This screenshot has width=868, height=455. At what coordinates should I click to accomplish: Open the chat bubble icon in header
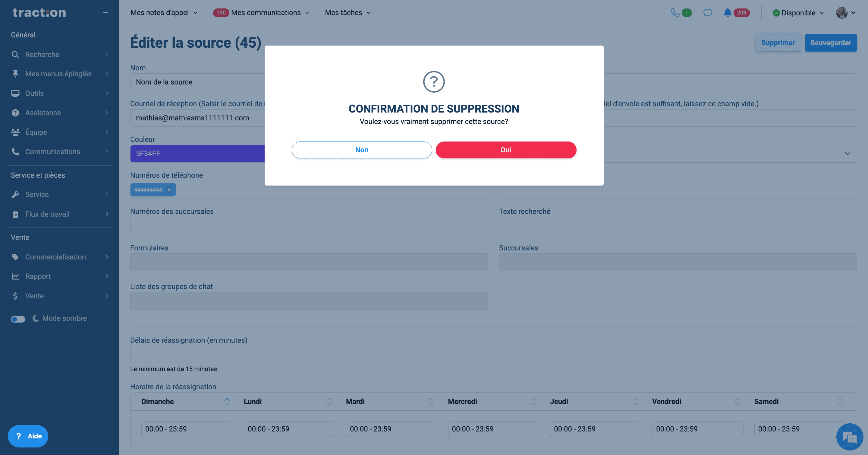tap(708, 12)
